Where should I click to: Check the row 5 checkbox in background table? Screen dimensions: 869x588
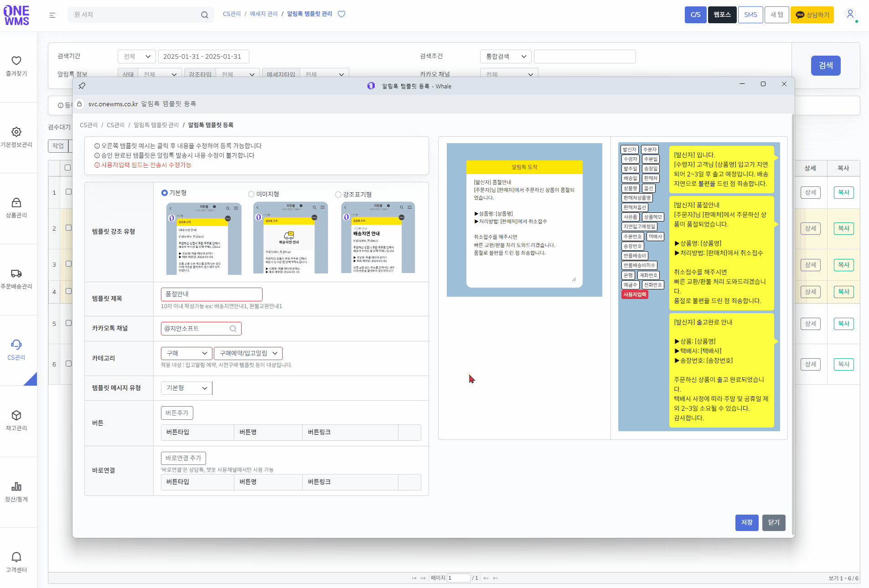[68, 323]
